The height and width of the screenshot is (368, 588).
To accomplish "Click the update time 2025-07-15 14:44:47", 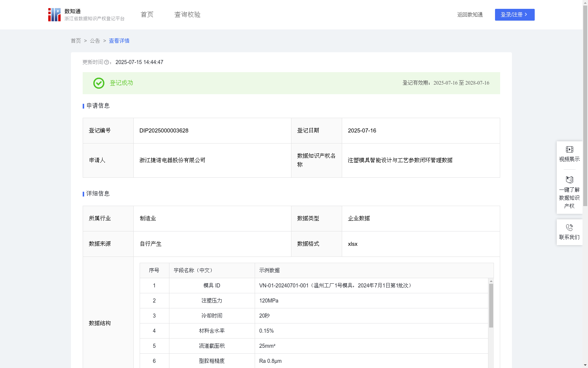I will click(139, 62).
